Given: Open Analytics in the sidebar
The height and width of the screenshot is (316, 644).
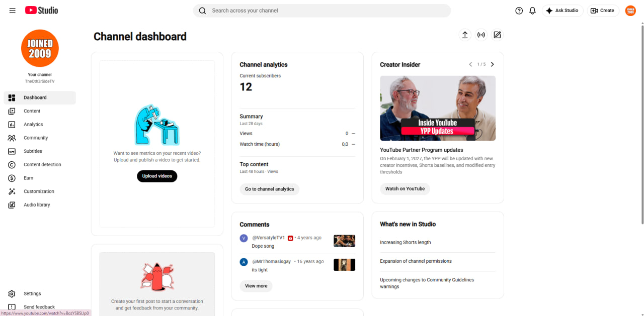Looking at the screenshot, I should [x=40, y=125].
